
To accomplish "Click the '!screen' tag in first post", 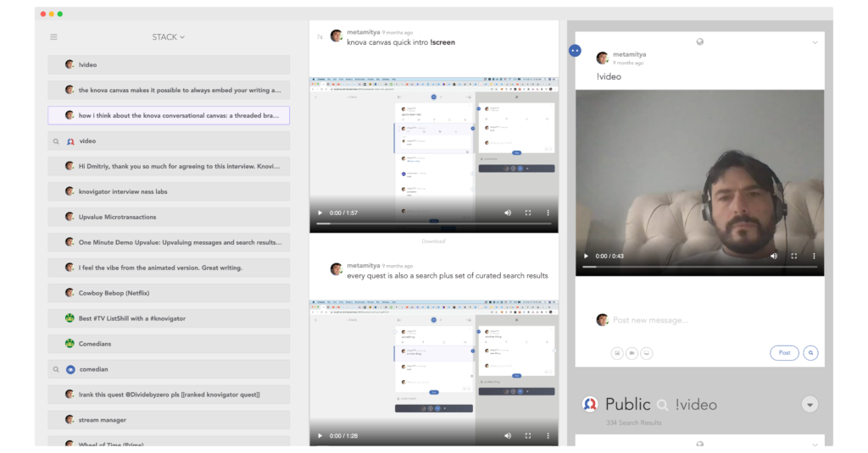I will [x=442, y=42].
